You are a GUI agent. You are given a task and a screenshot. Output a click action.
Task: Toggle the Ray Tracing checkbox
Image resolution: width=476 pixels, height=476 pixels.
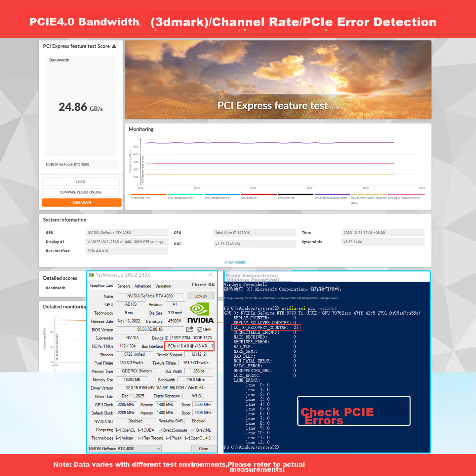tap(140, 438)
